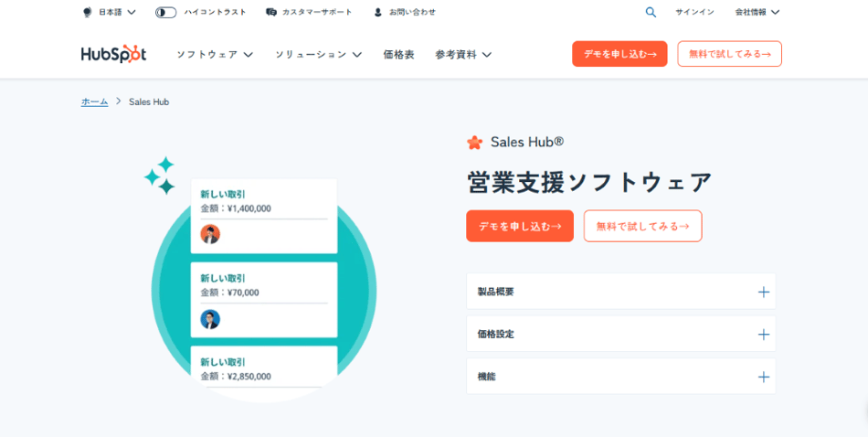Click the HubSpot logo

click(x=113, y=54)
